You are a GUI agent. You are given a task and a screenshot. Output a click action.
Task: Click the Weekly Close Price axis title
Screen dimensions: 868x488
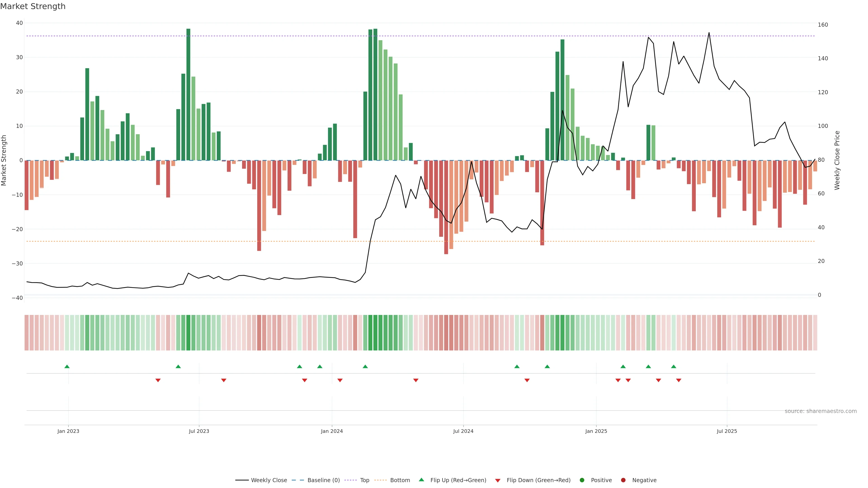(837, 160)
